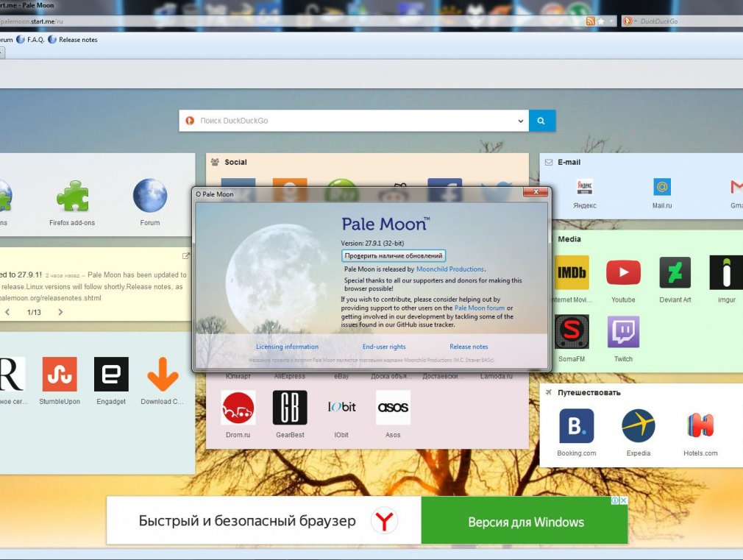Go to previous news item arrow

pyautogui.click(x=7, y=312)
